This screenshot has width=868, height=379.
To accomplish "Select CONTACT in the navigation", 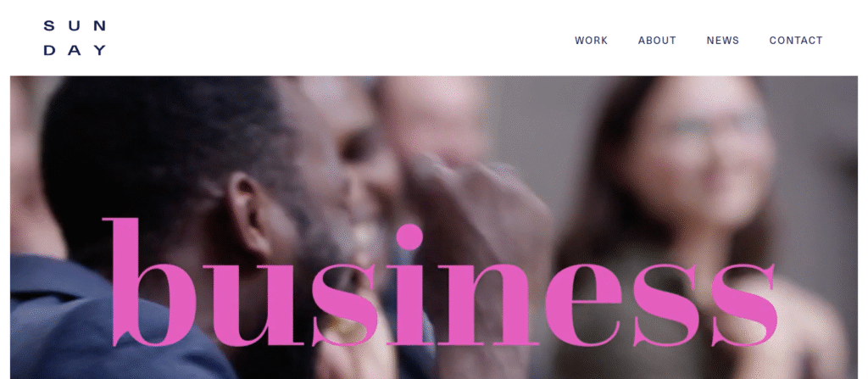I will (x=796, y=41).
